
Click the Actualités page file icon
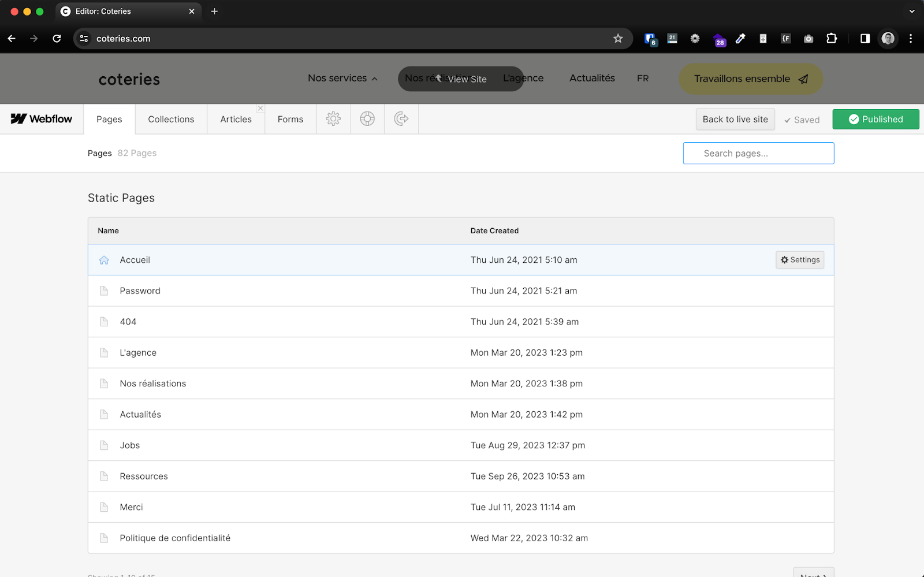tap(104, 415)
